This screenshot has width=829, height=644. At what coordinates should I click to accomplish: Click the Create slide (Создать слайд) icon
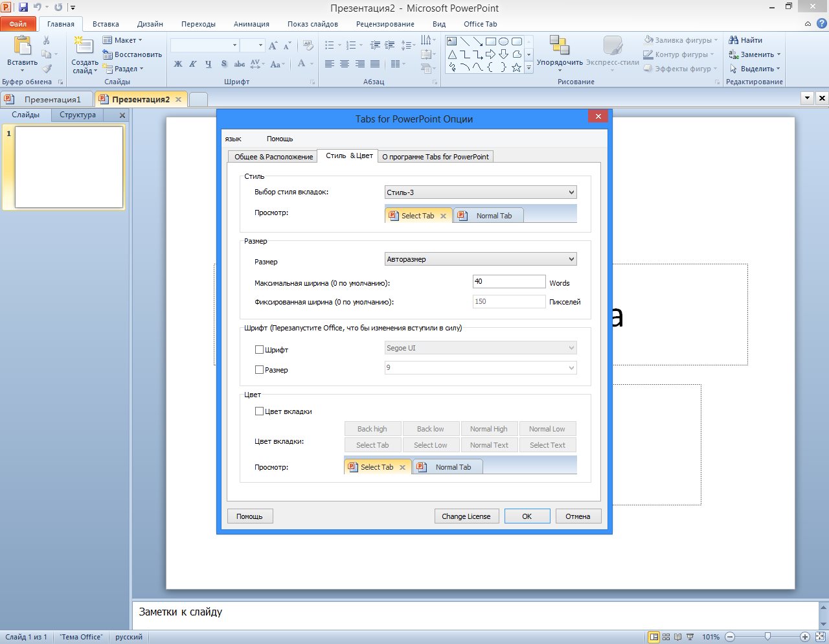coord(84,45)
